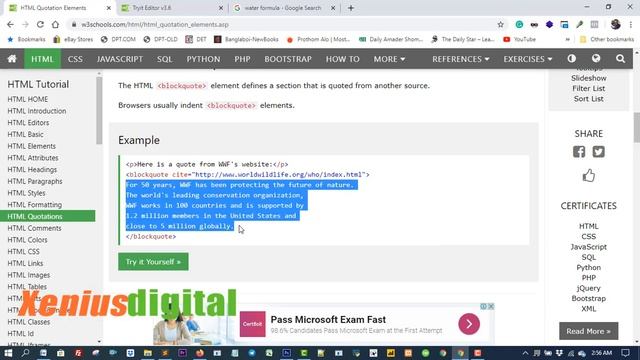Open HTML Links in the sidebar
The height and width of the screenshot is (360, 640).
(x=25, y=263)
